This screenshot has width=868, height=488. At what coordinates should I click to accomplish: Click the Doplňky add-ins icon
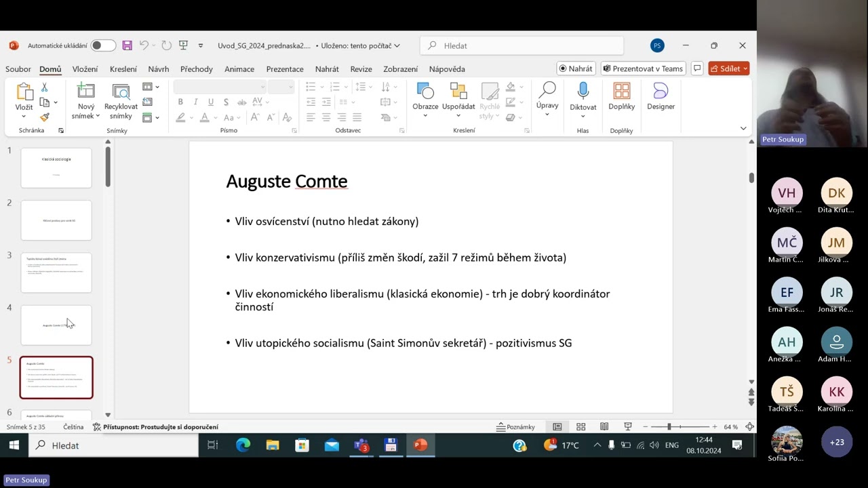(621, 91)
